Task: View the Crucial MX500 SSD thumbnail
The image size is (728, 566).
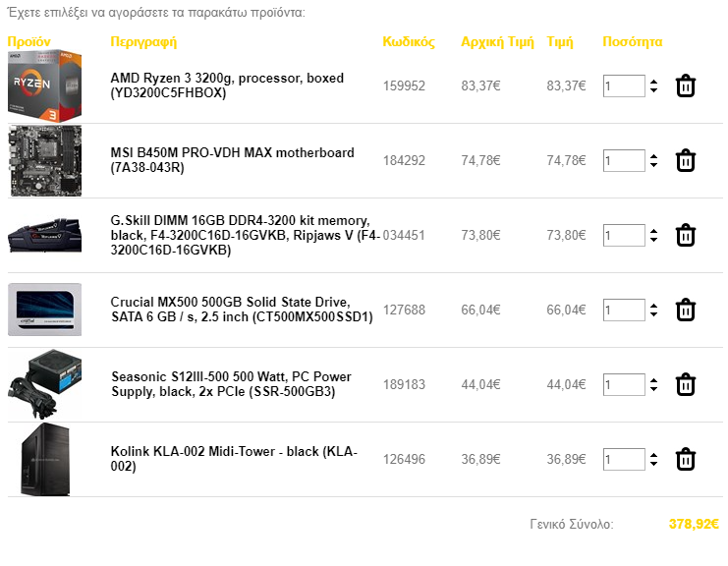Action: pos(44,310)
